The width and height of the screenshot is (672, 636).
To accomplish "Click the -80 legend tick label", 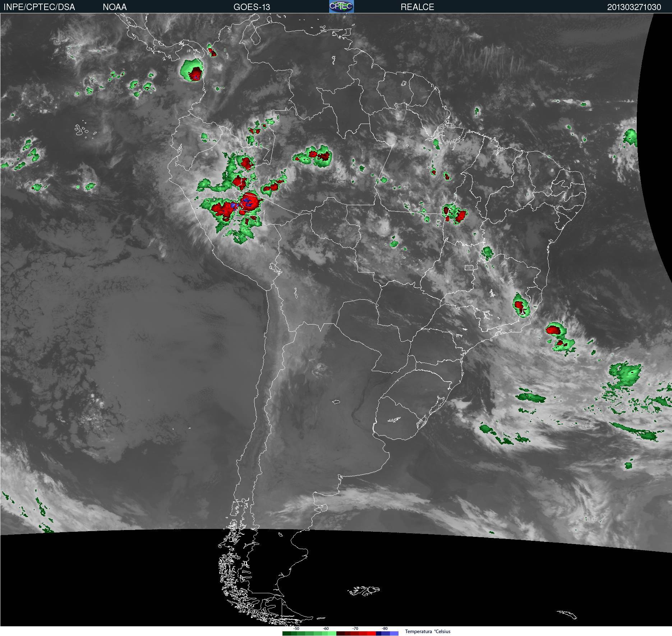I will [385, 628].
